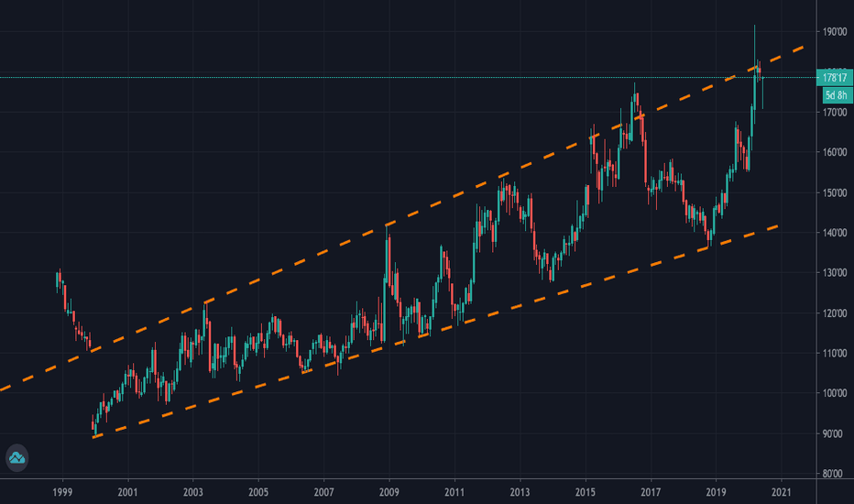Click the 2011 label on time axis
This screenshot has width=854, height=504.
[x=454, y=492]
